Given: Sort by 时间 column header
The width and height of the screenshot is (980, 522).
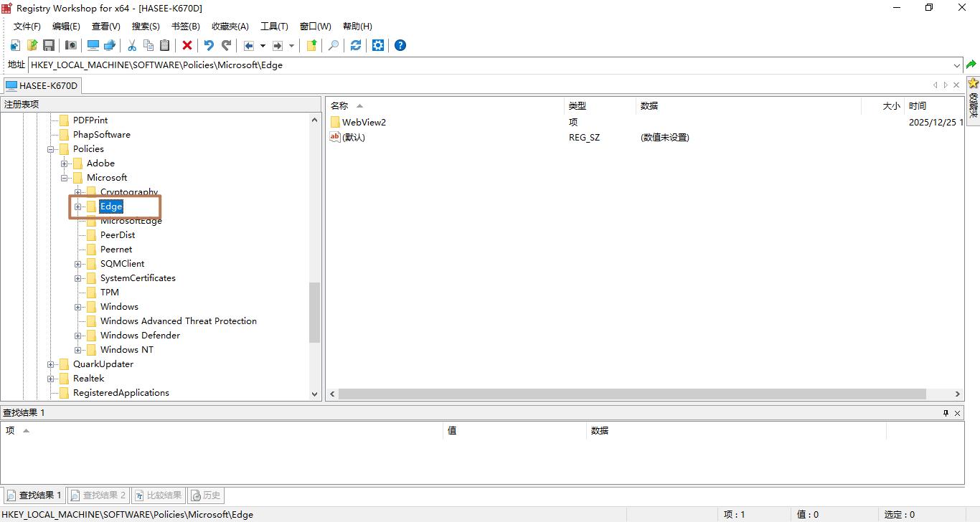Looking at the screenshot, I should point(934,105).
